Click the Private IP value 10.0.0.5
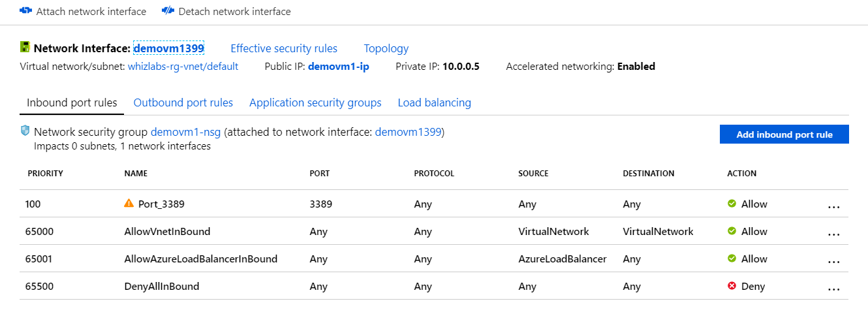This screenshot has width=868, height=314. 461,66
